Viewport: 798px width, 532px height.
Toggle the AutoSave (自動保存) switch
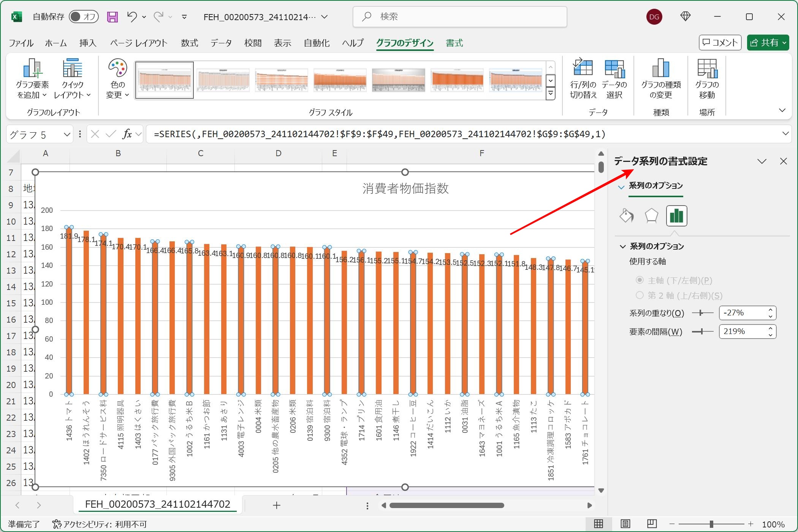[84, 17]
